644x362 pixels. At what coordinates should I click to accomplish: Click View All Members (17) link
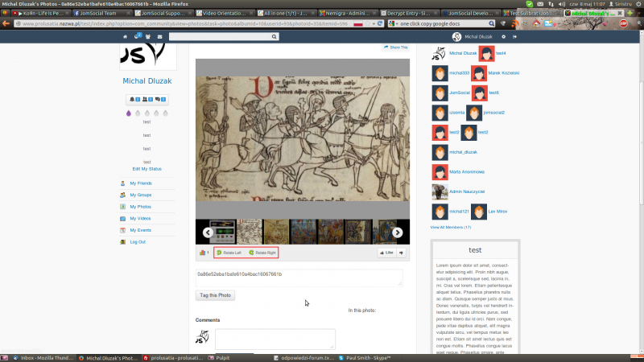point(451,228)
